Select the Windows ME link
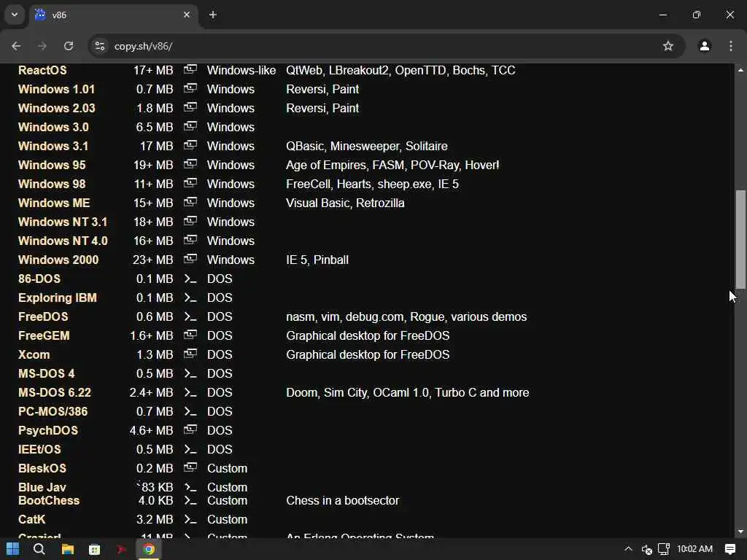The height and width of the screenshot is (560, 747). tap(54, 203)
